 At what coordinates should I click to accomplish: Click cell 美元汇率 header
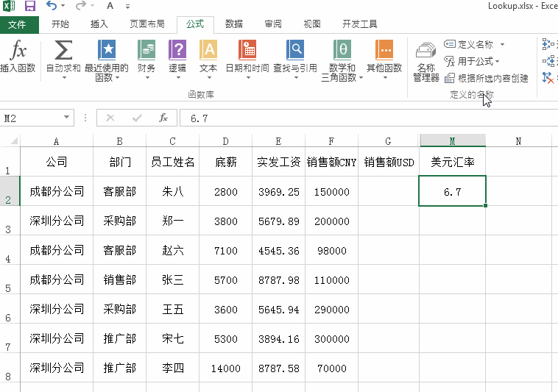452,162
